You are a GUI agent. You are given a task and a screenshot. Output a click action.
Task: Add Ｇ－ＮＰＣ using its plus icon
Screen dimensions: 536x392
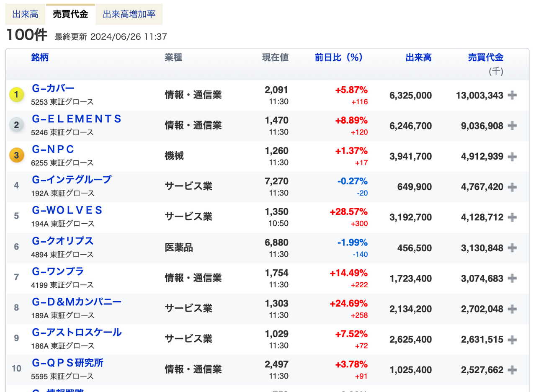[511, 156]
